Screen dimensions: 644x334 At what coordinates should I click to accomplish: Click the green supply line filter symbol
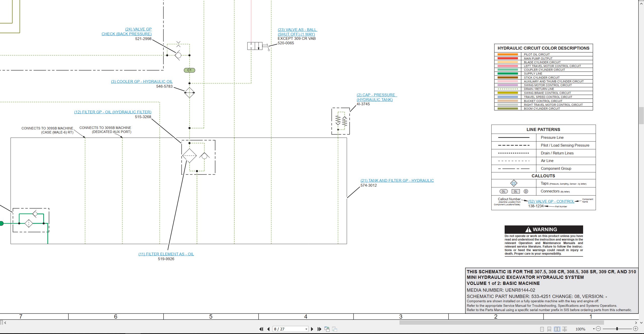tap(29, 223)
